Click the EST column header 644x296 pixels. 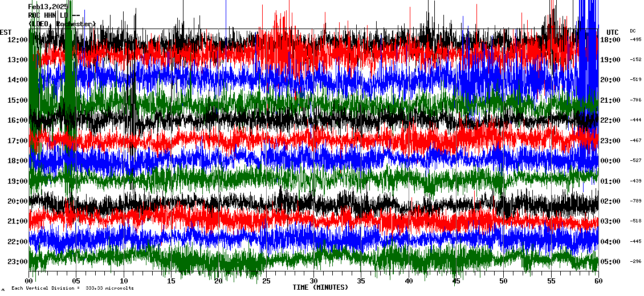click(6, 33)
